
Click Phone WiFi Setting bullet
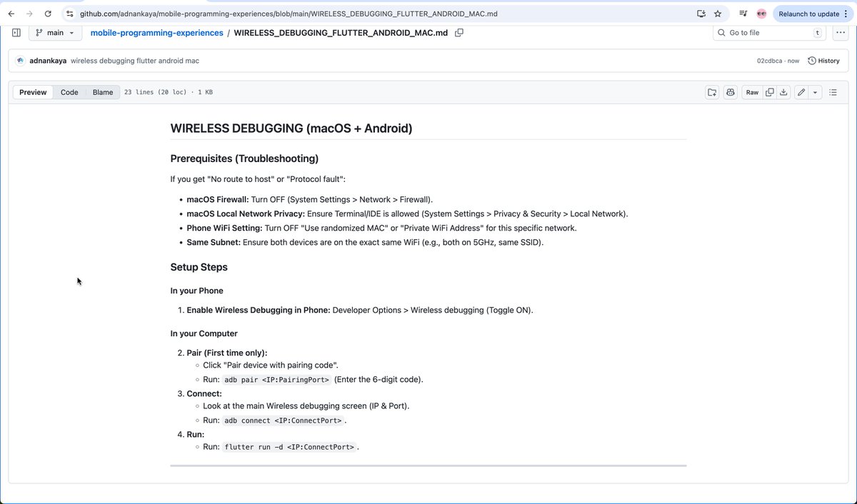(381, 228)
